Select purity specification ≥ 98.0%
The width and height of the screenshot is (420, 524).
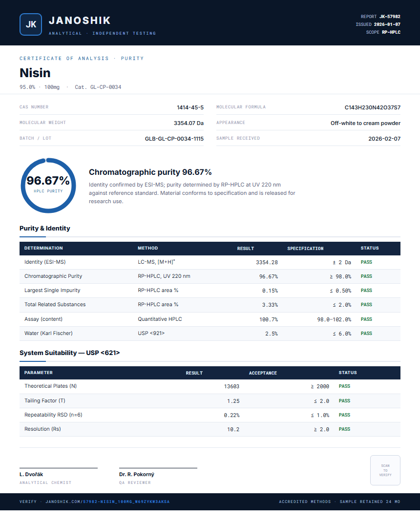[340, 276]
